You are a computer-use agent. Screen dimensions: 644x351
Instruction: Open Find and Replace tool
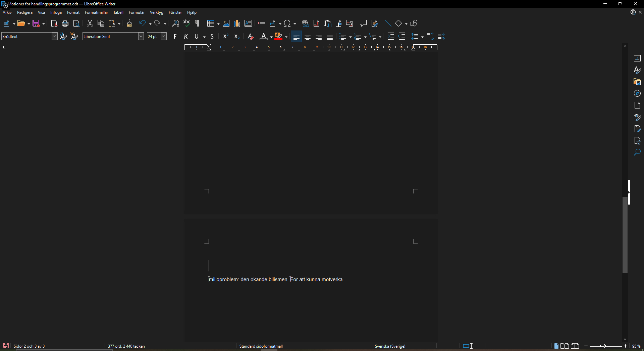click(x=175, y=24)
